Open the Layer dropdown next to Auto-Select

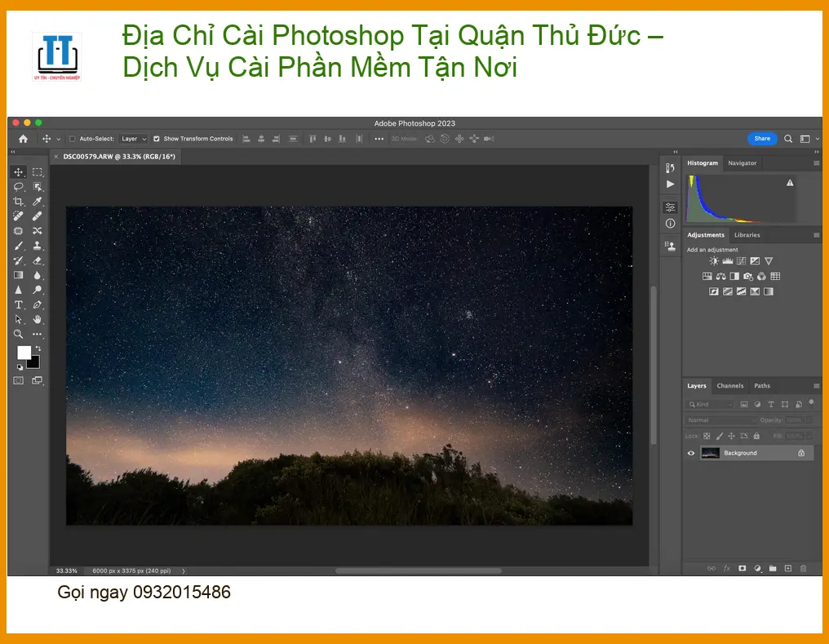(x=133, y=139)
